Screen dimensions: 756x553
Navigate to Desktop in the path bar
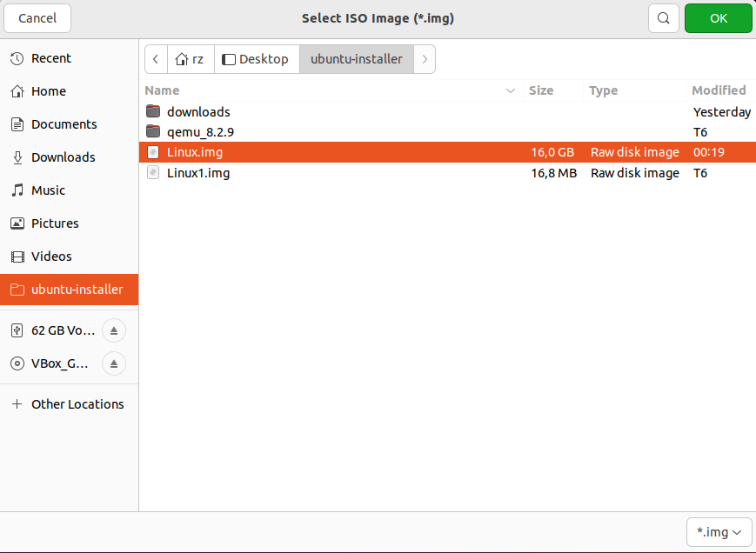256,59
